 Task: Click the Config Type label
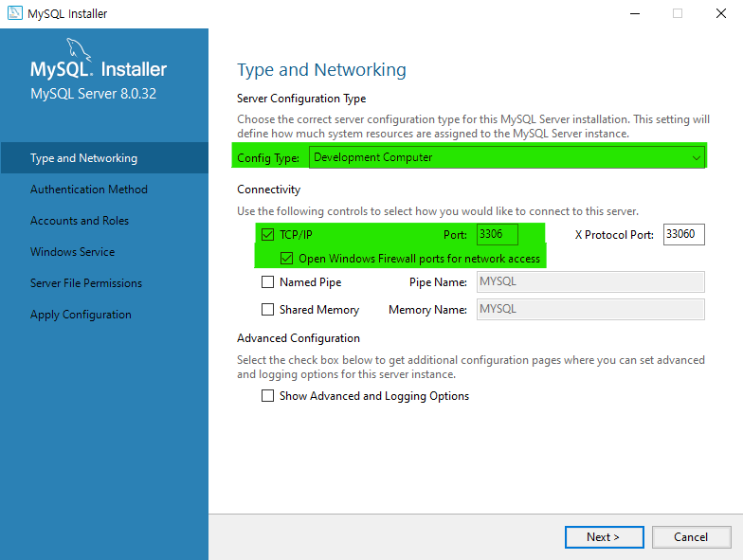coord(268,157)
